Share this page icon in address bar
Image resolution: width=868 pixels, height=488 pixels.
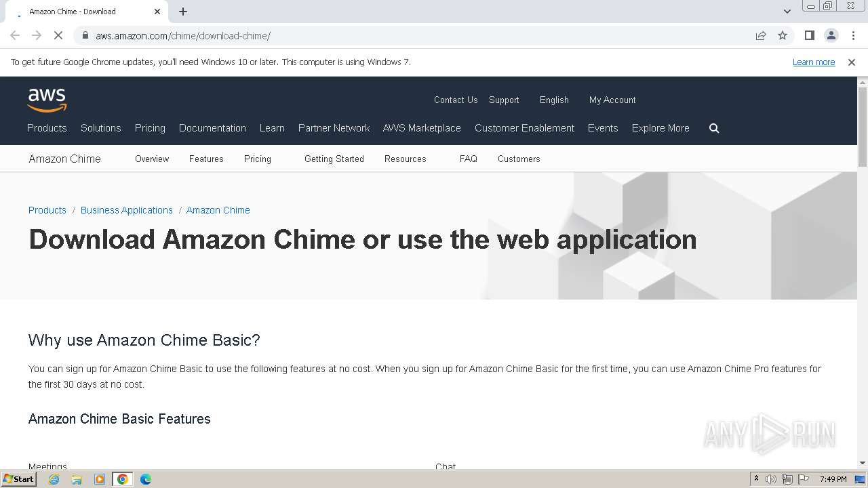(761, 35)
